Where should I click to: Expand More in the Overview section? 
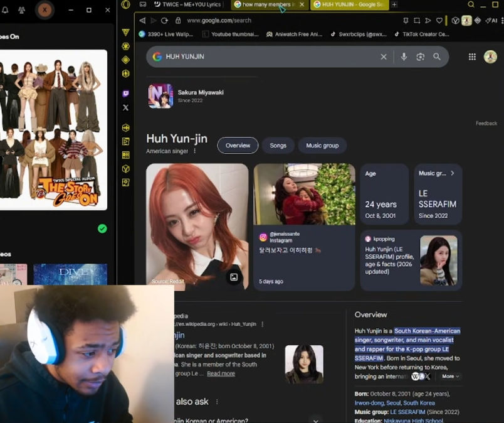[450, 377]
